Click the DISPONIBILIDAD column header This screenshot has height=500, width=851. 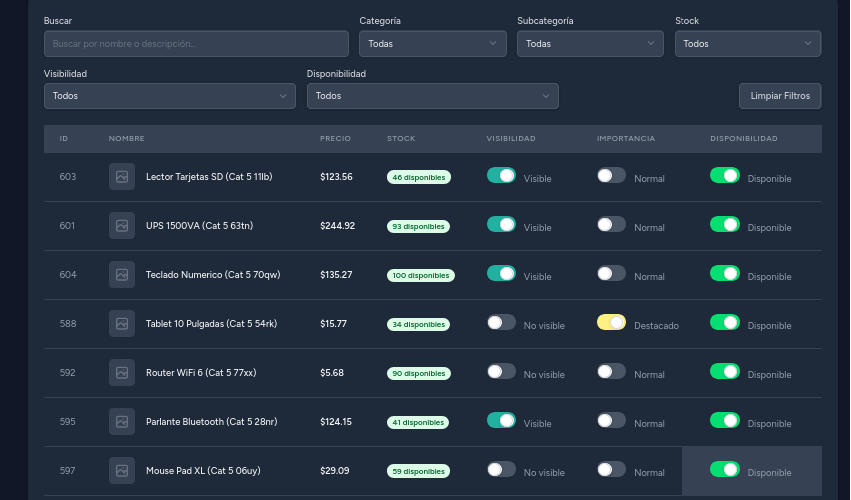744,138
